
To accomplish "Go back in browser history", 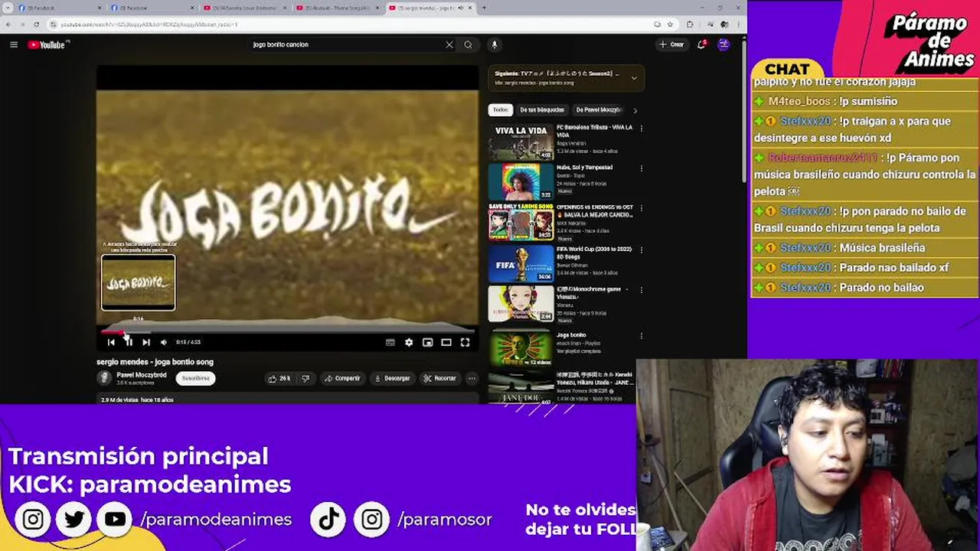I will pos(8,24).
